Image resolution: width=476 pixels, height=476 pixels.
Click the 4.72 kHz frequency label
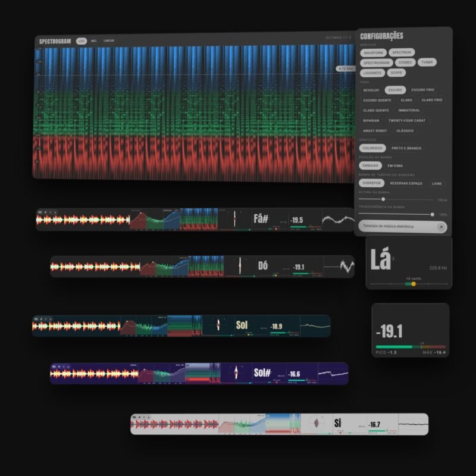(x=346, y=69)
